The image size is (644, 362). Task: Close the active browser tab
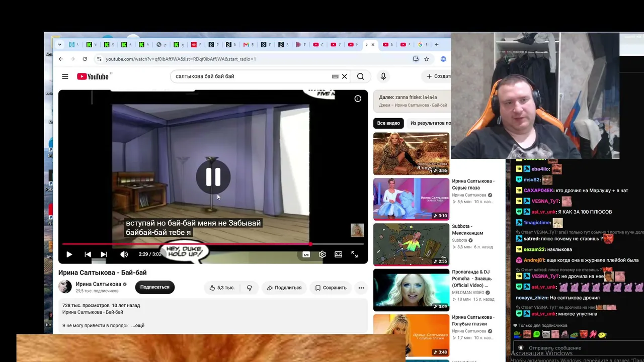pyautogui.click(x=373, y=45)
